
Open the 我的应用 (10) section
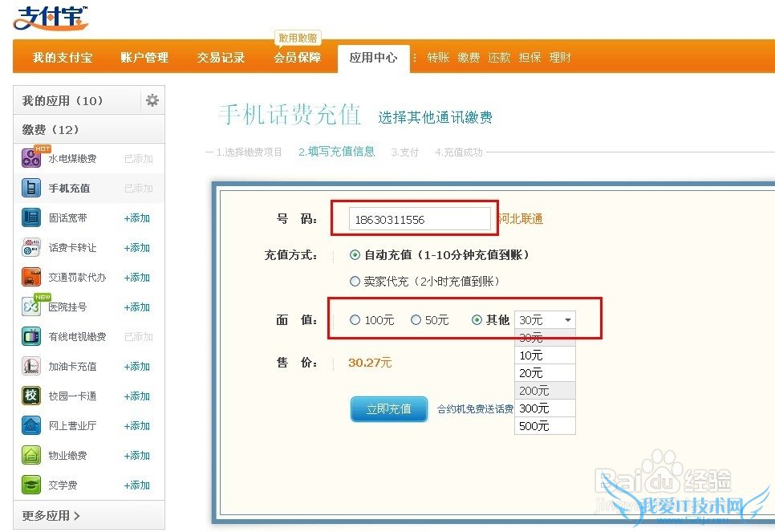(x=77, y=100)
